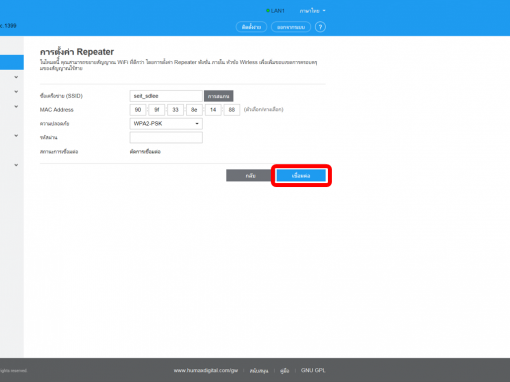Click the help question mark icon

click(x=320, y=27)
